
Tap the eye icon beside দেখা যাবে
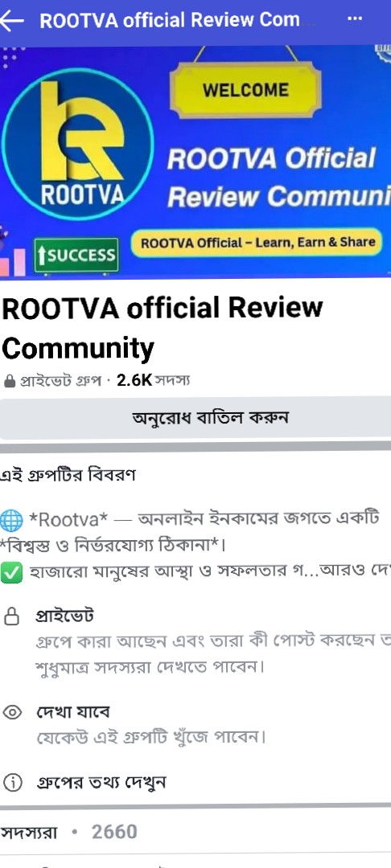click(x=11, y=712)
